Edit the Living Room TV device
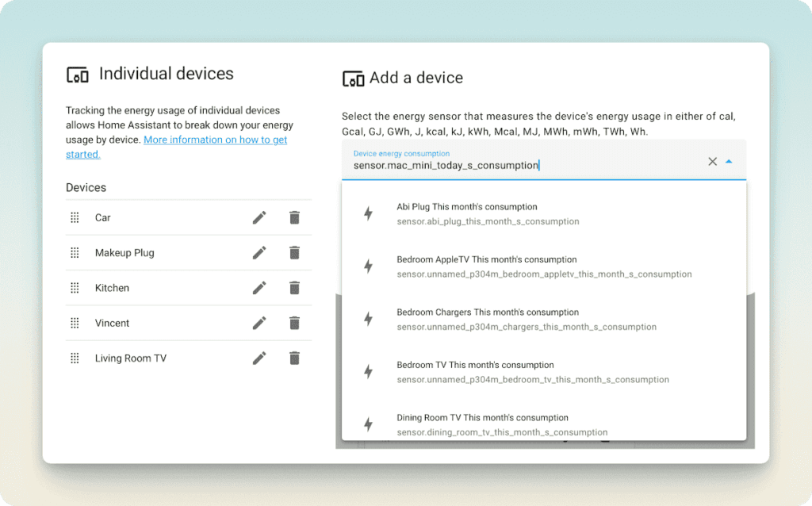This screenshot has height=506, width=812. (259, 358)
